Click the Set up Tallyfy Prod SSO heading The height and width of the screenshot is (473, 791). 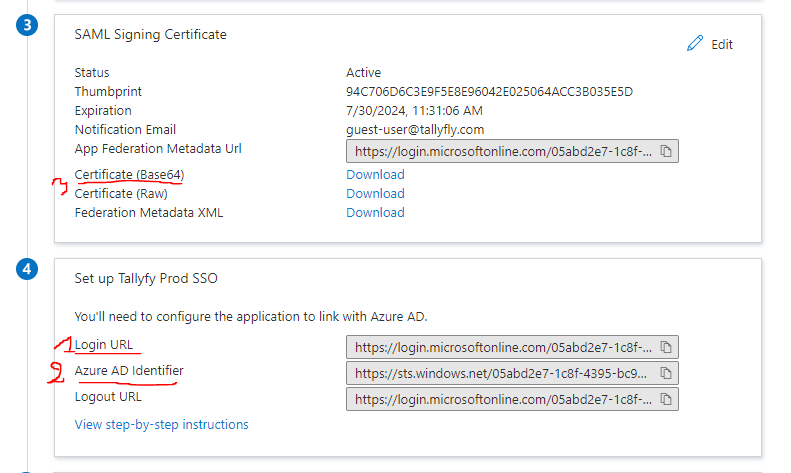[146, 278]
